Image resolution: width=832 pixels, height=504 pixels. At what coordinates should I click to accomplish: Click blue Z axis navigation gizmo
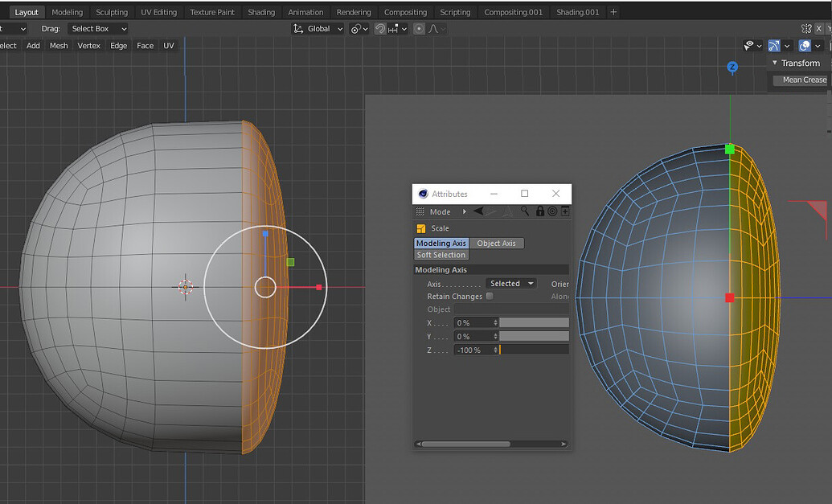point(732,67)
